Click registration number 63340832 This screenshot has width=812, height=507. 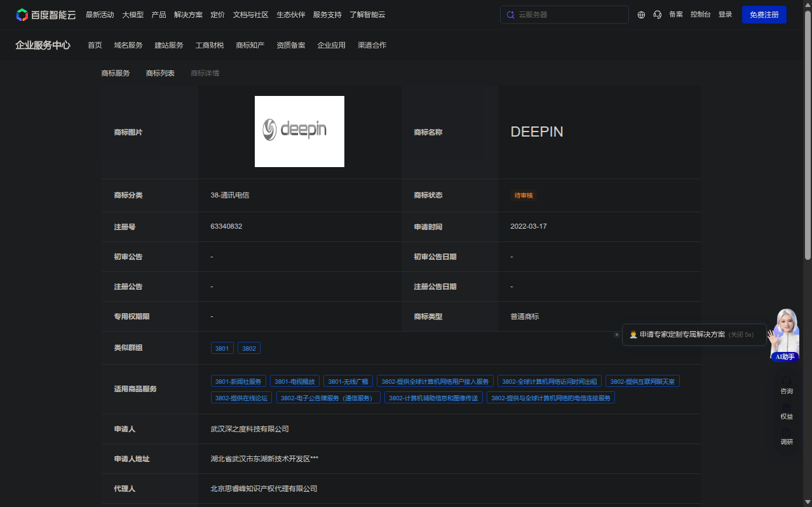[226, 226]
